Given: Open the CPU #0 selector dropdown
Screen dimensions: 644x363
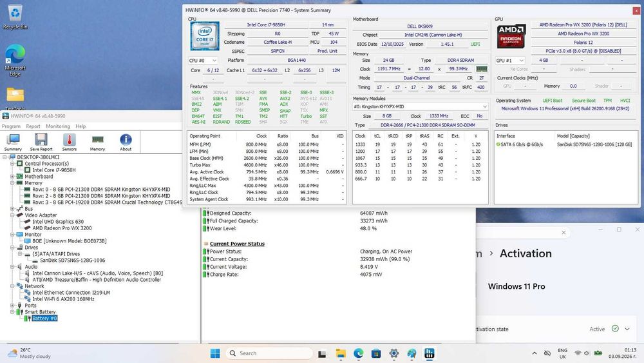Looking at the screenshot, I should pos(202,61).
